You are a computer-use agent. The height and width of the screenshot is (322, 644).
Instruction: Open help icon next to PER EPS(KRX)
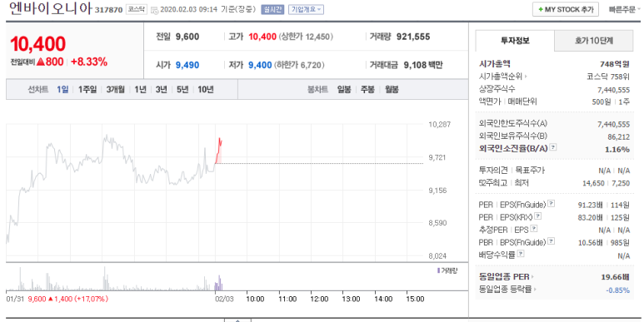[x=537, y=216]
